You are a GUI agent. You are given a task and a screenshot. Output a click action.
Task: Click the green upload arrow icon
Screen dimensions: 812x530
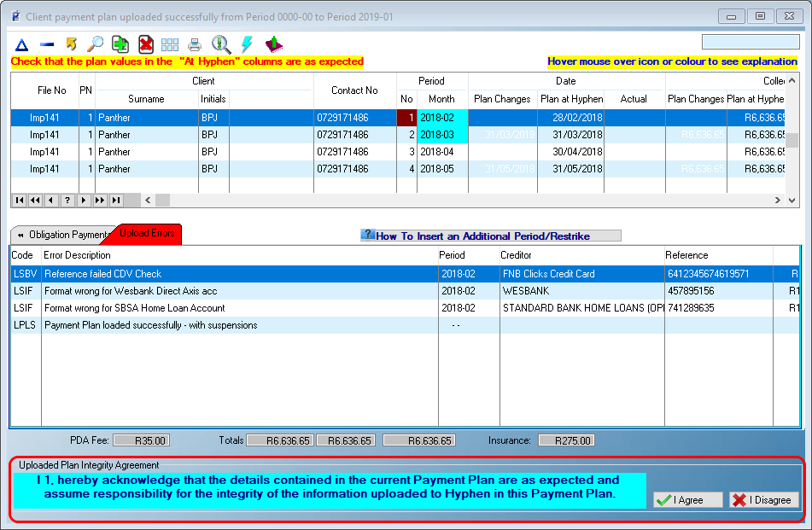pyautogui.click(x=273, y=44)
